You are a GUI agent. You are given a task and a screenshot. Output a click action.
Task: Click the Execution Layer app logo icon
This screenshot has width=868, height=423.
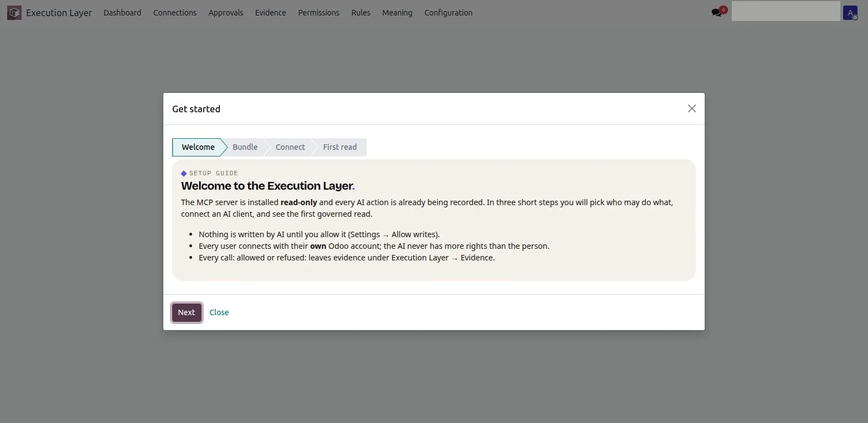pyautogui.click(x=14, y=12)
